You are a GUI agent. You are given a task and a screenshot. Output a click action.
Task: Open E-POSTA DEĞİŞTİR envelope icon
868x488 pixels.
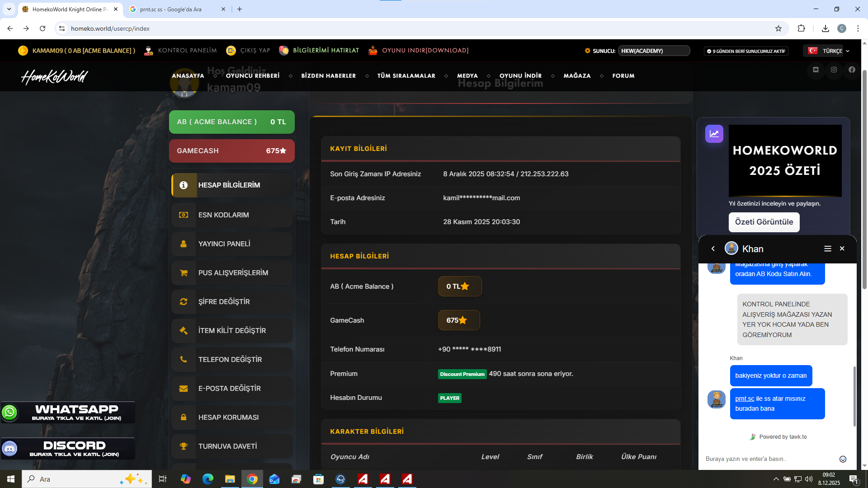[x=184, y=389]
